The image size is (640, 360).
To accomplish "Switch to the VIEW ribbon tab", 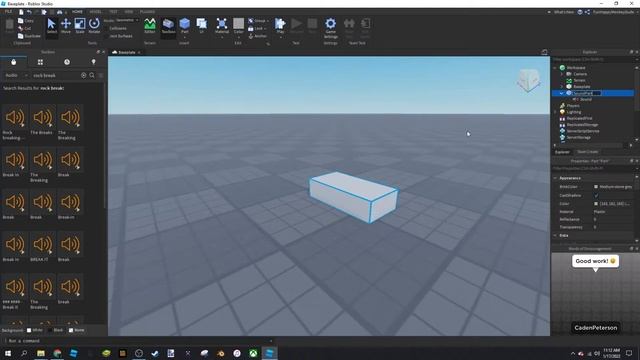I will [x=129, y=12].
